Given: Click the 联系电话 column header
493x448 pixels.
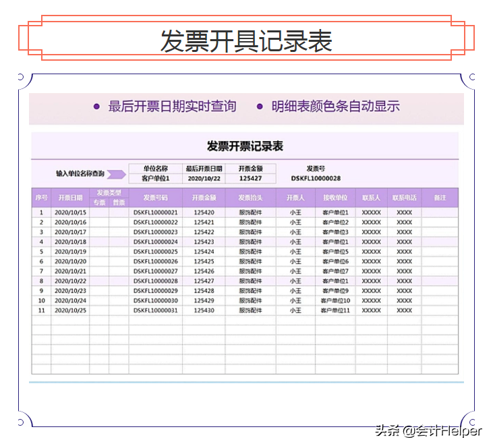Looking at the screenshot, I should tap(405, 198).
